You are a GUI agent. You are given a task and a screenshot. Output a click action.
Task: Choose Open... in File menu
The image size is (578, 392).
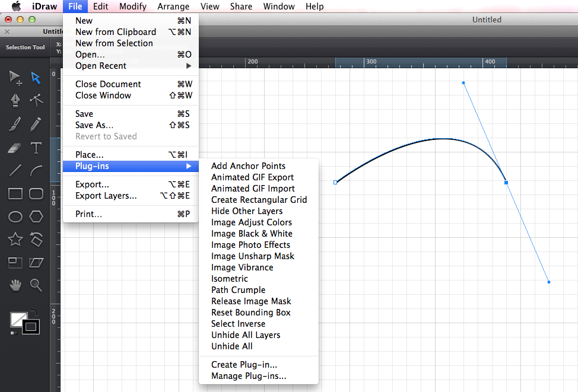point(131,55)
